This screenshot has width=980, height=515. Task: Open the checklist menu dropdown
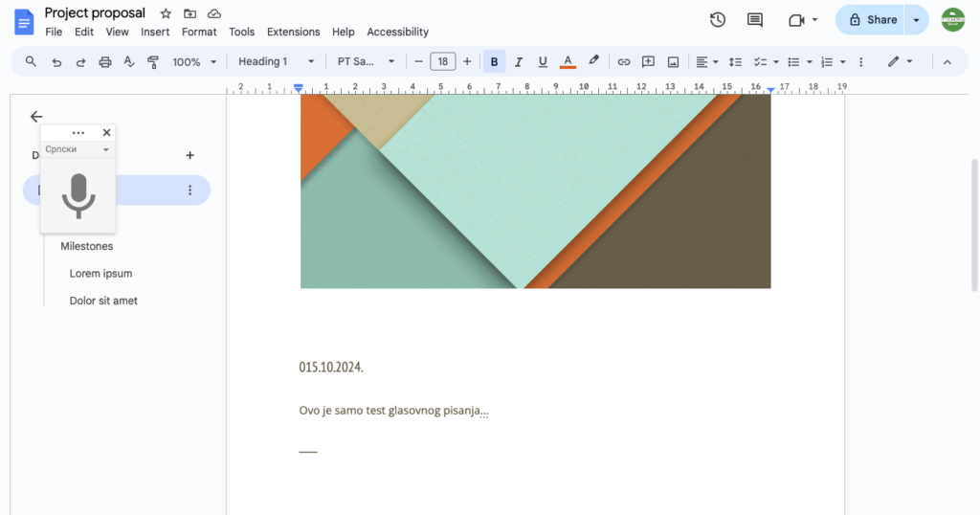click(x=766, y=62)
